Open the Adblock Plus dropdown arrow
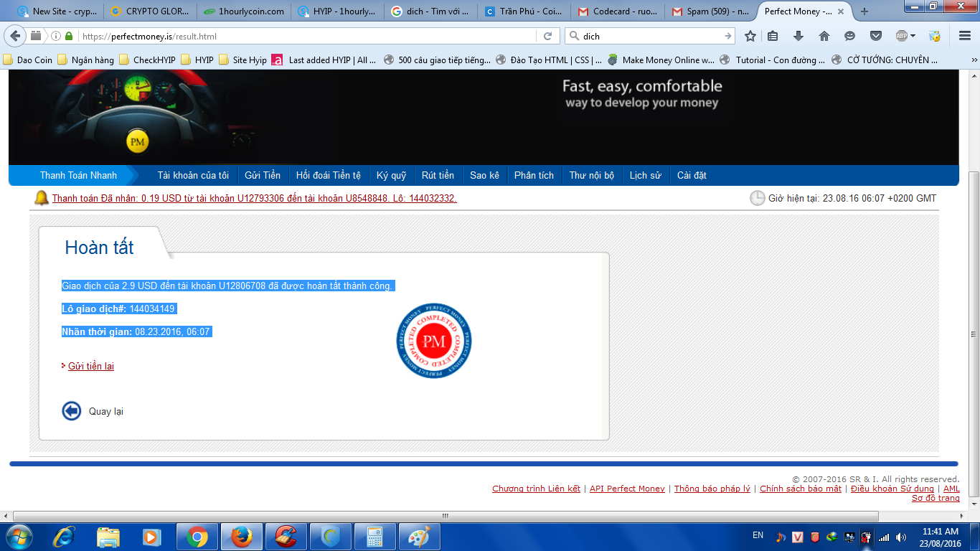The image size is (980, 551). [x=913, y=36]
